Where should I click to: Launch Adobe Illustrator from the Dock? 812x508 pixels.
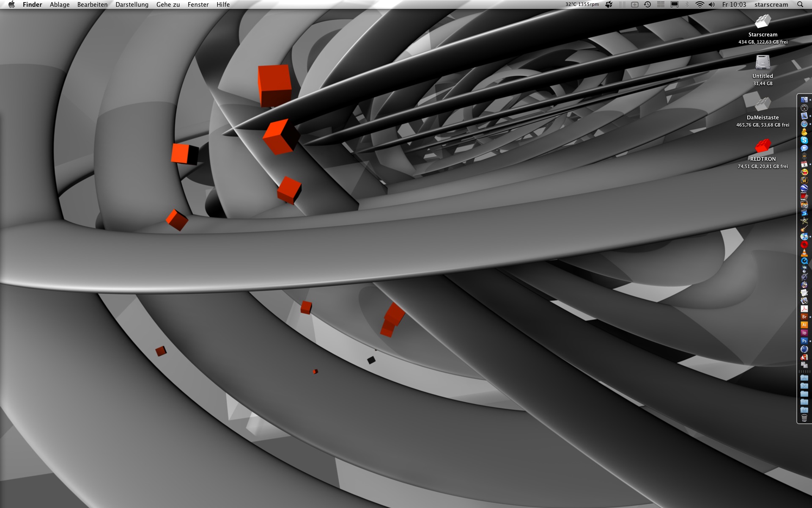click(804, 325)
